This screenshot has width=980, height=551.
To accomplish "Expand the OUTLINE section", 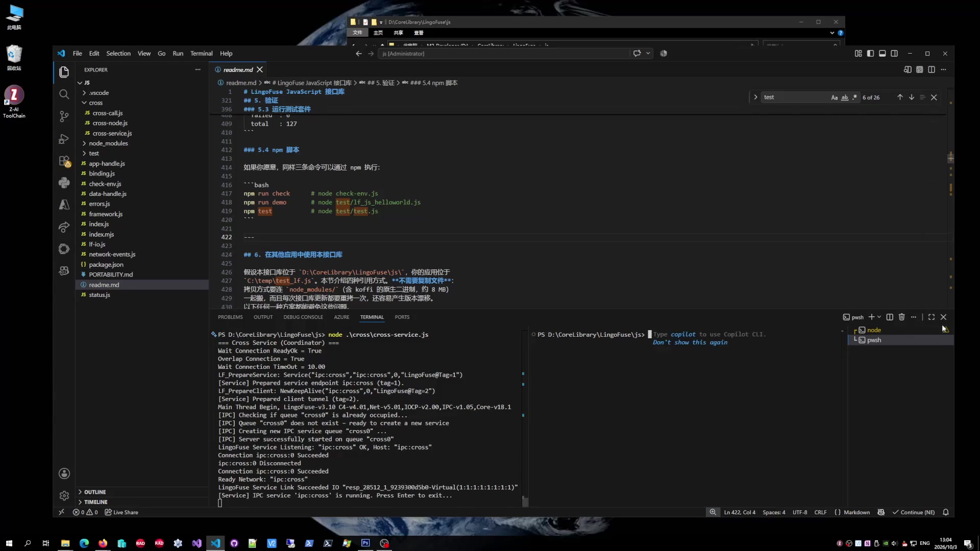I will click(142, 492).
